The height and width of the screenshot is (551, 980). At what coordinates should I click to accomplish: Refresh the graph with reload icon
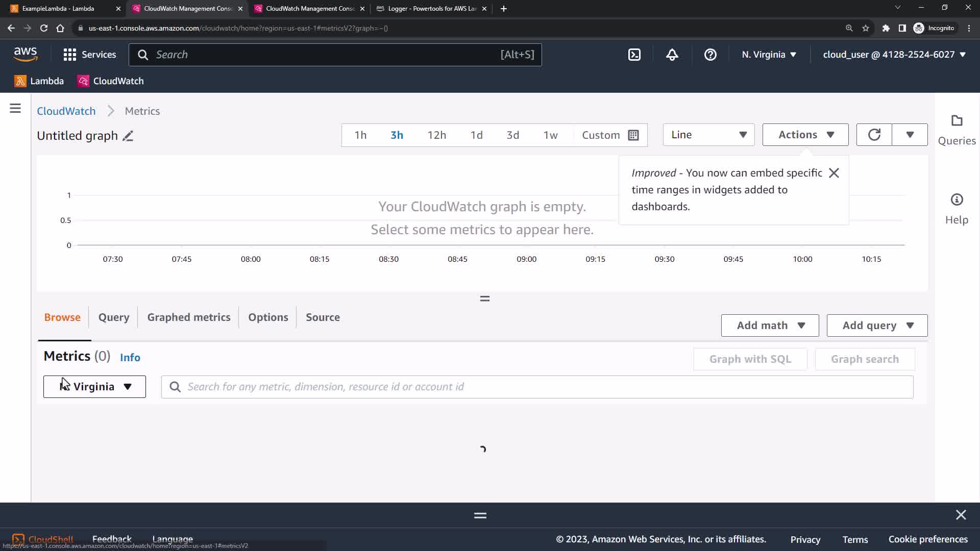874,135
